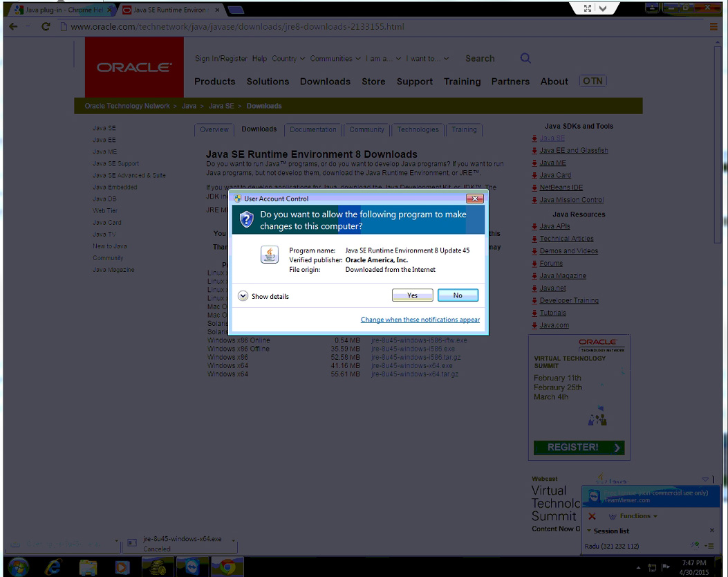This screenshot has height=577, width=728.
Task: Close the User Account Control dialog
Action: 474,199
